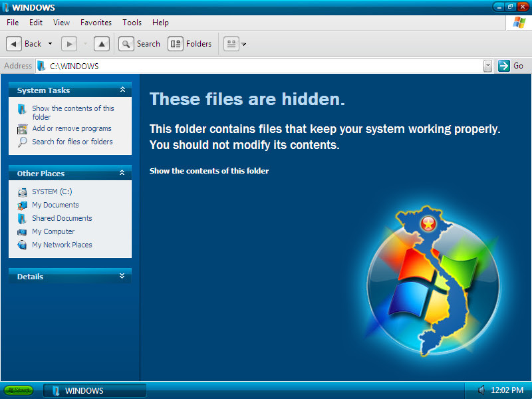Click folder icon beside Show the contents

[x=22, y=109]
